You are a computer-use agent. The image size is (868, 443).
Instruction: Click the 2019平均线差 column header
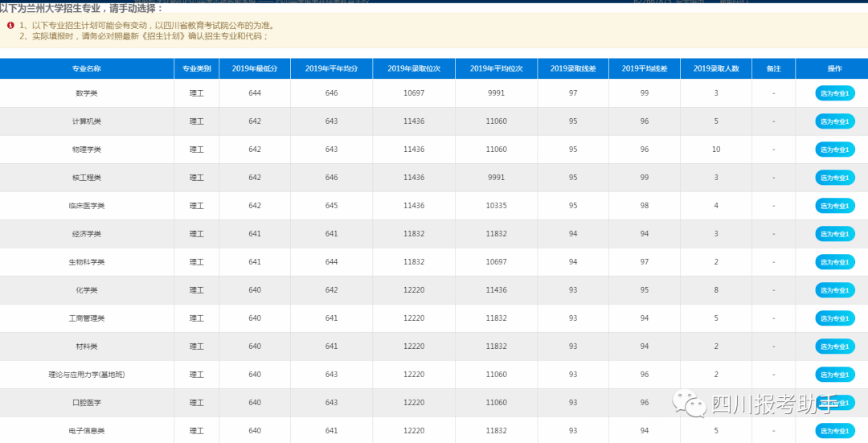[x=645, y=69]
